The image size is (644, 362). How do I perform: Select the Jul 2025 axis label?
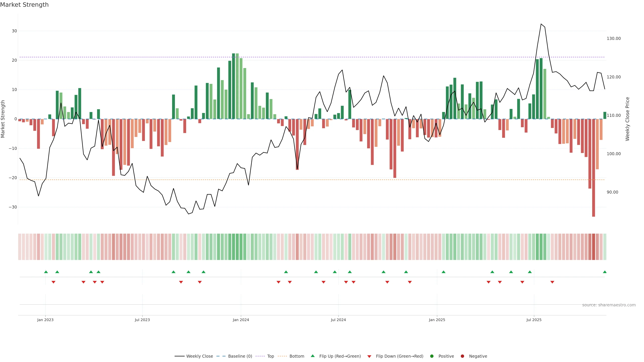[534, 320]
